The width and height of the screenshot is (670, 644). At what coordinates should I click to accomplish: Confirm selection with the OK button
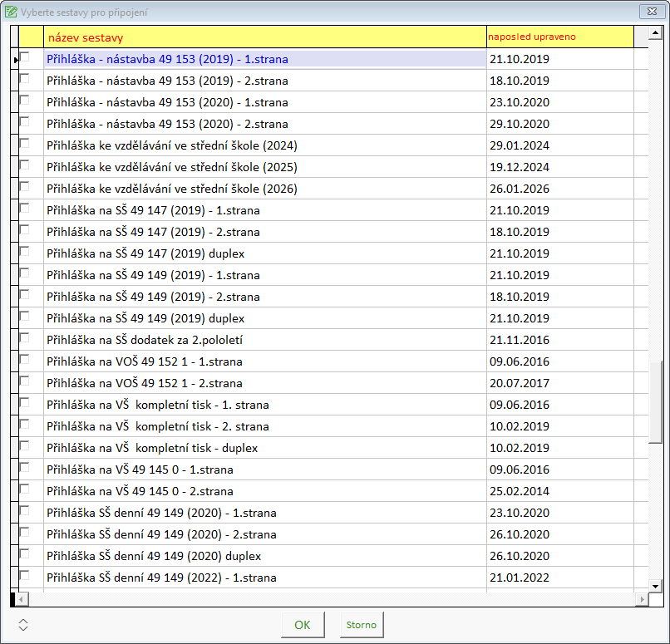click(303, 625)
